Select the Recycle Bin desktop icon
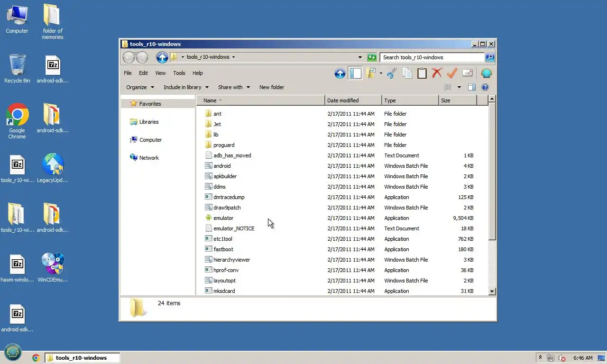The image size is (607, 364). tap(17, 69)
